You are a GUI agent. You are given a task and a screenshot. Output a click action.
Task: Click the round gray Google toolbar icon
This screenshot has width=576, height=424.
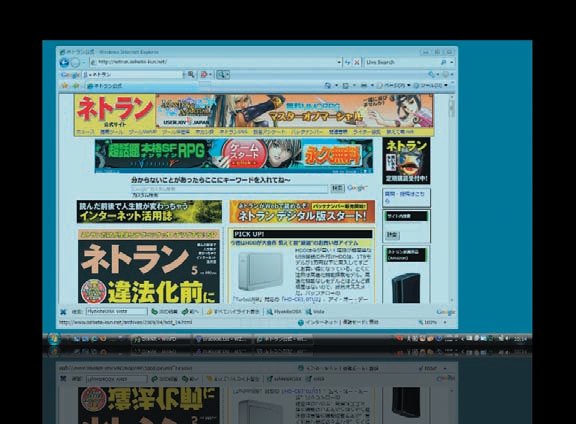click(x=446, y=75)
